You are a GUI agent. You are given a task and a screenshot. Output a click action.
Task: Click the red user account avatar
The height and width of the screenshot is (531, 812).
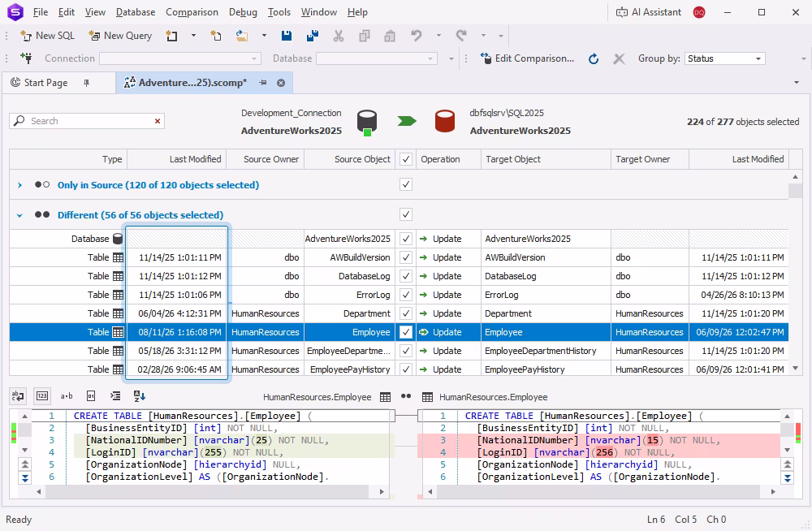(699, 12)
